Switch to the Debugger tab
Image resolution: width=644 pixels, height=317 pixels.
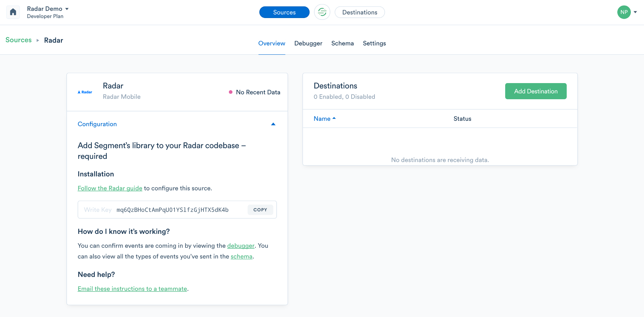point(308,43)
